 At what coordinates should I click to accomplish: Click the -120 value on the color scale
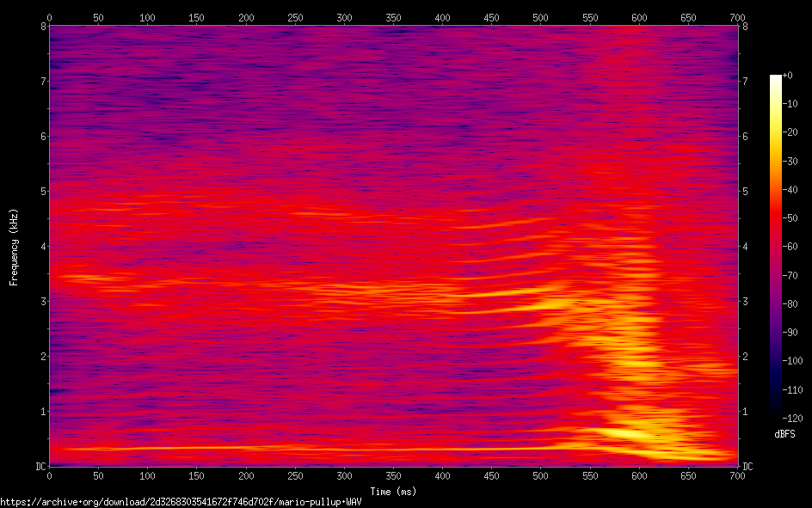pos(791,418)
